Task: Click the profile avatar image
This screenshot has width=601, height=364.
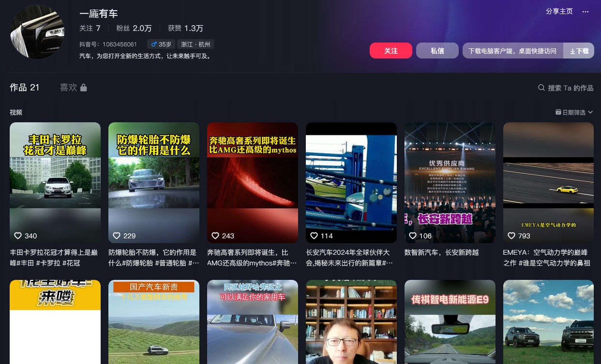Action: 38,32
